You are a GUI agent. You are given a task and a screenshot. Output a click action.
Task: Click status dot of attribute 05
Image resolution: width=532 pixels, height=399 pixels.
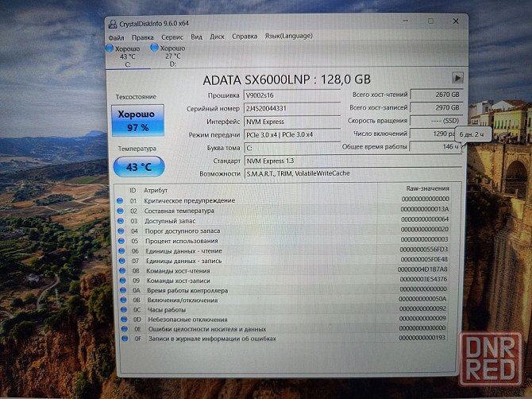click(x=121, y=241)
